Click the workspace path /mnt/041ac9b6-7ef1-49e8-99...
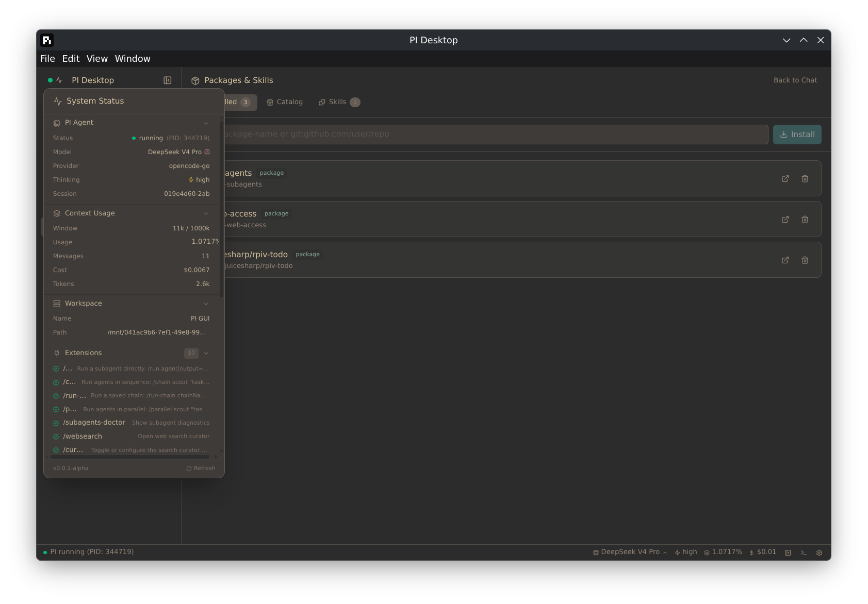Image resolution: width=868 pixels, height=604 pixels. pos(157,332)
